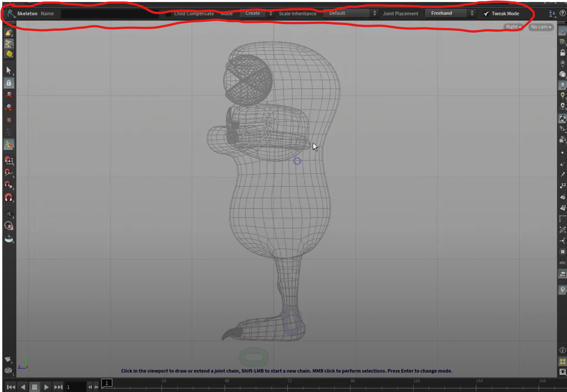The width and height of the screenshot is (567, 392).
Task: Toggle the secure selection padlock in left toolbar
Action: pos(9,83)
